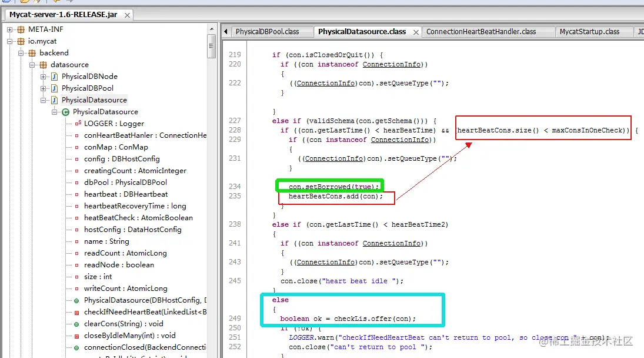The width and height of the screenshot is (644, 358).
Task: Close the Mycat-server-1.6-RELEASE.jar tab
Action: point(127,15)
